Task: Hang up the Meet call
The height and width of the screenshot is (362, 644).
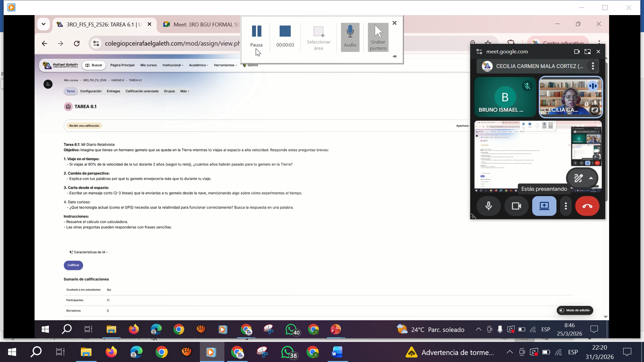Action: tap(587, 206)
